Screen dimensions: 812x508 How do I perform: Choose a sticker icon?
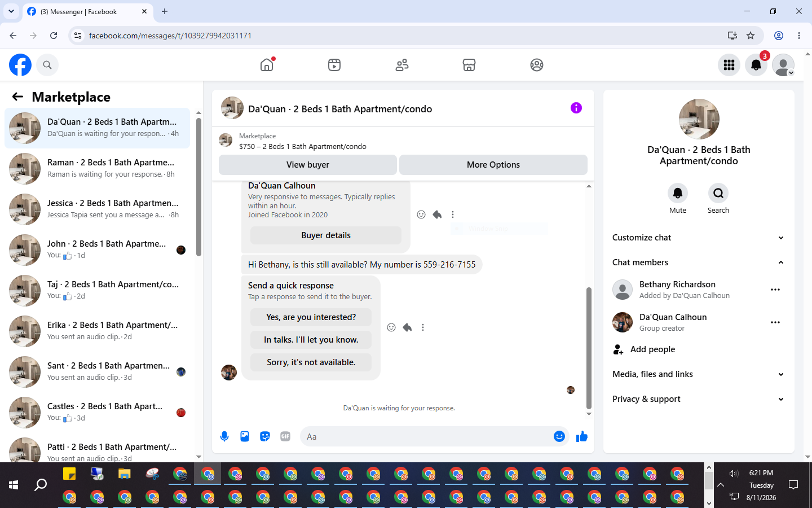click(265, 436)
